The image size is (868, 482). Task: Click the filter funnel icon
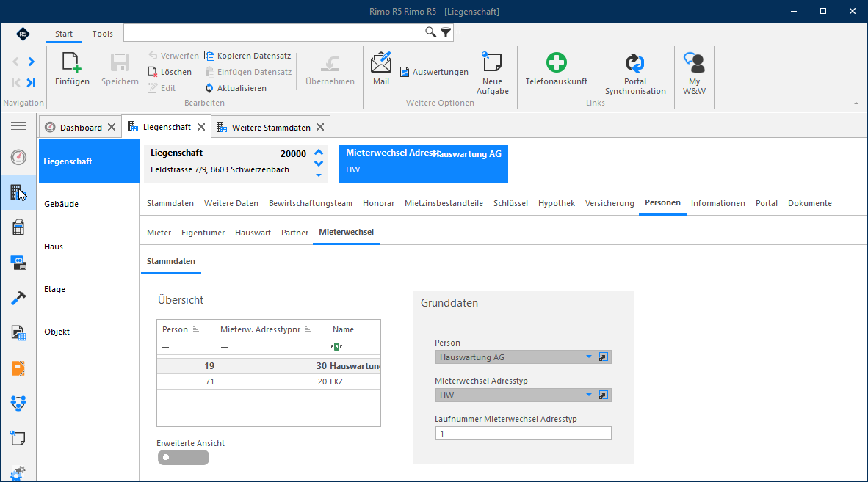click(x=446, y=32)
